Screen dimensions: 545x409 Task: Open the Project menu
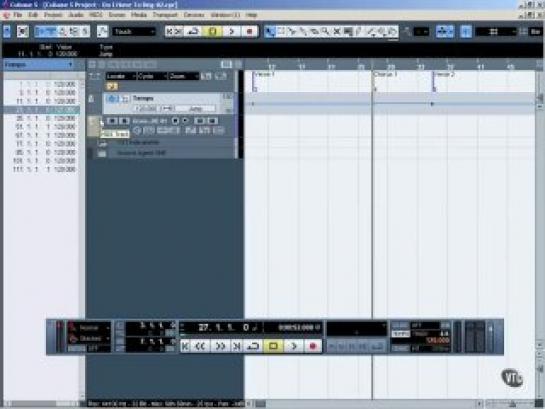pos(53,15)
